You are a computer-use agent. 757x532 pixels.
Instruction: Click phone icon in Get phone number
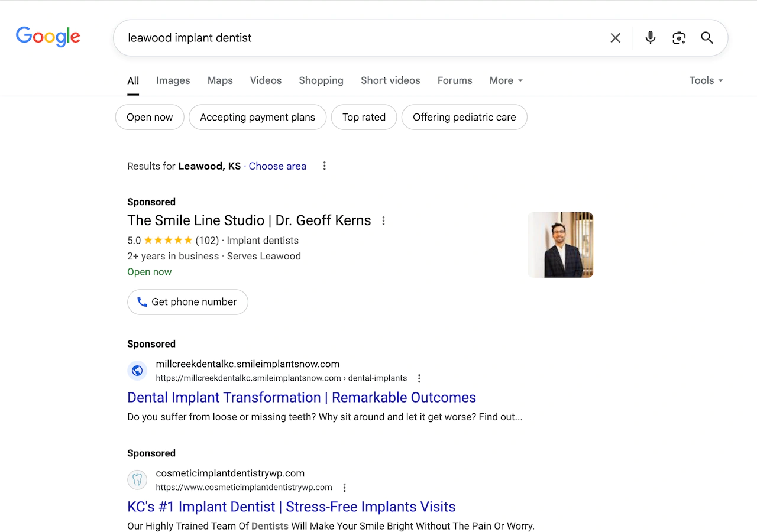pos(142,302)
